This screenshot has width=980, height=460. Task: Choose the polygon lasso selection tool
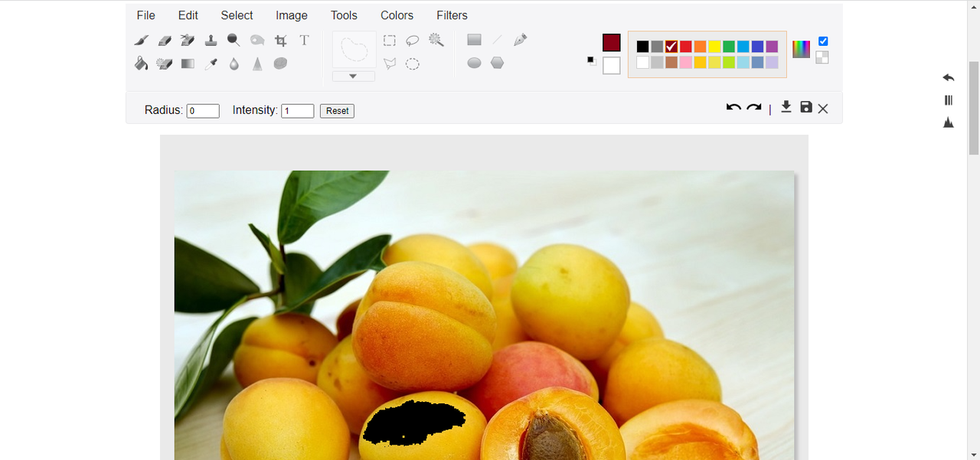(390, 64)
